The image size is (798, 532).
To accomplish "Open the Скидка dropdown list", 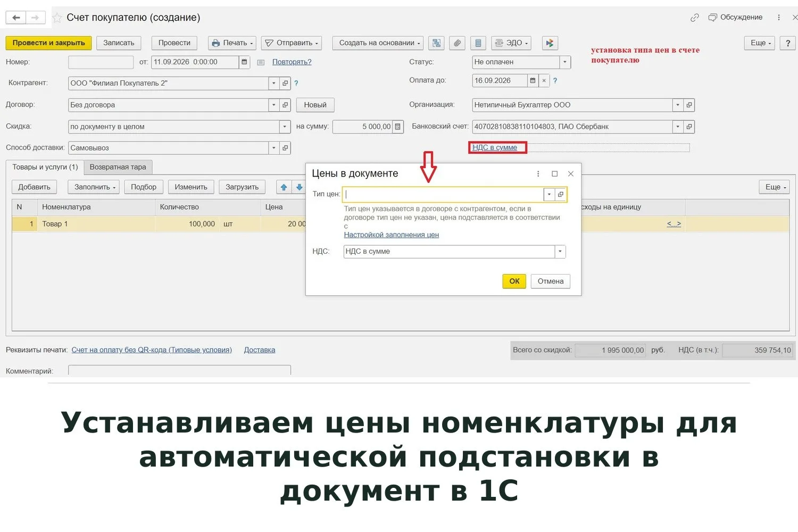I will point(285,127).
